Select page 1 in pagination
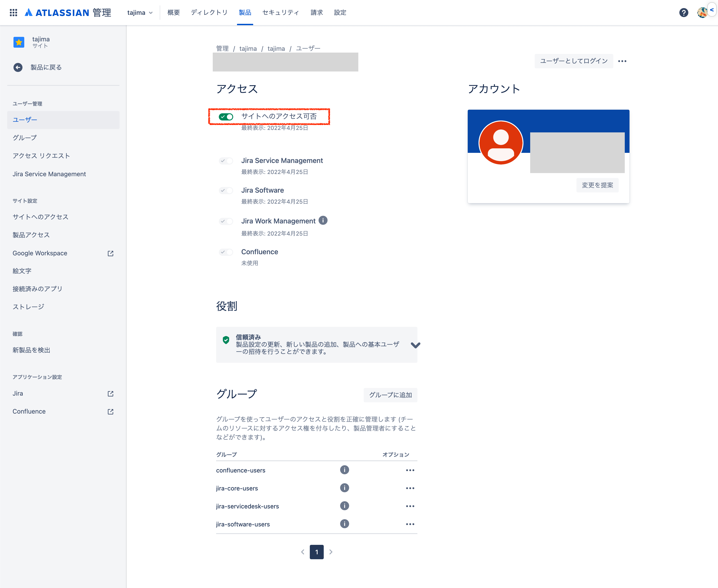Screen dimensions: 718x588 point(317,552)
